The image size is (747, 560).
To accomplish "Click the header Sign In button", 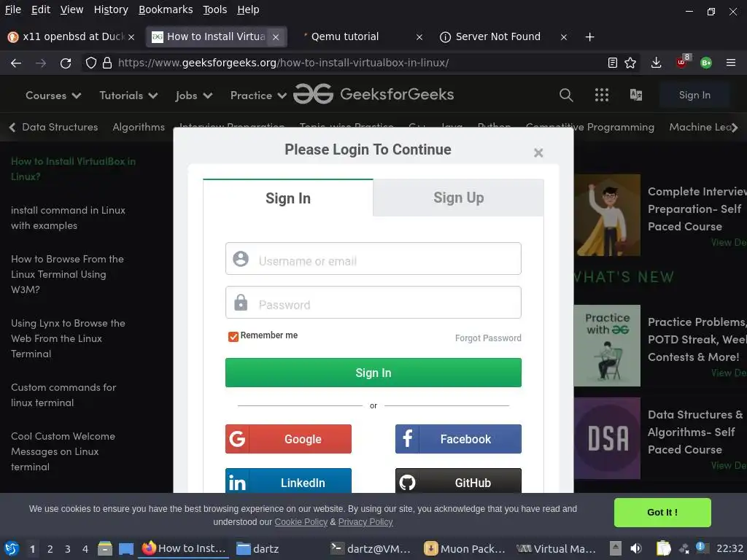I will 694,96.
